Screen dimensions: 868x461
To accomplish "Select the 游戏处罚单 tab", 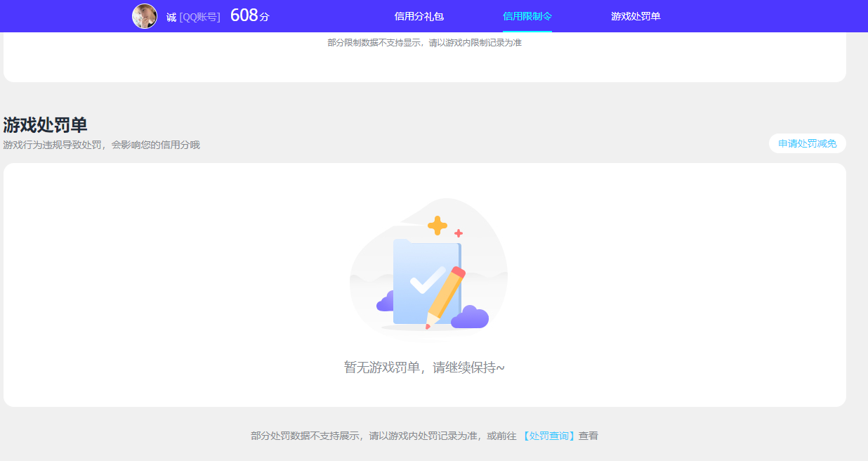I will click(634, 15).
